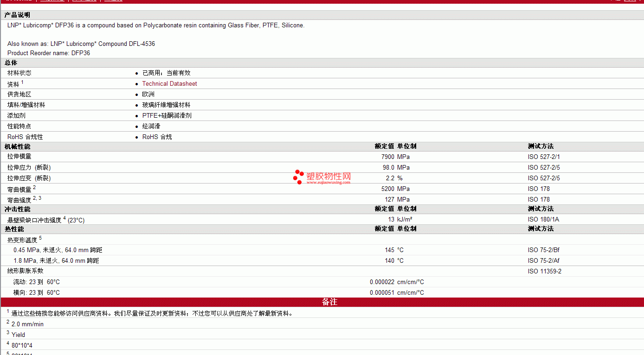
Task: Click the 总体 section header
Action: pos(11,63)
